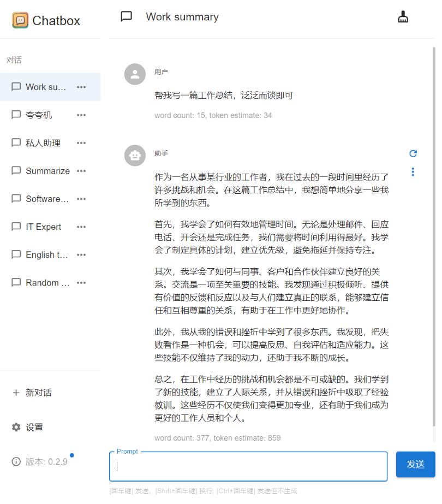Click the paragraph starting with 总之
This screenshot has width=442, height=504.
coord(271,399)
